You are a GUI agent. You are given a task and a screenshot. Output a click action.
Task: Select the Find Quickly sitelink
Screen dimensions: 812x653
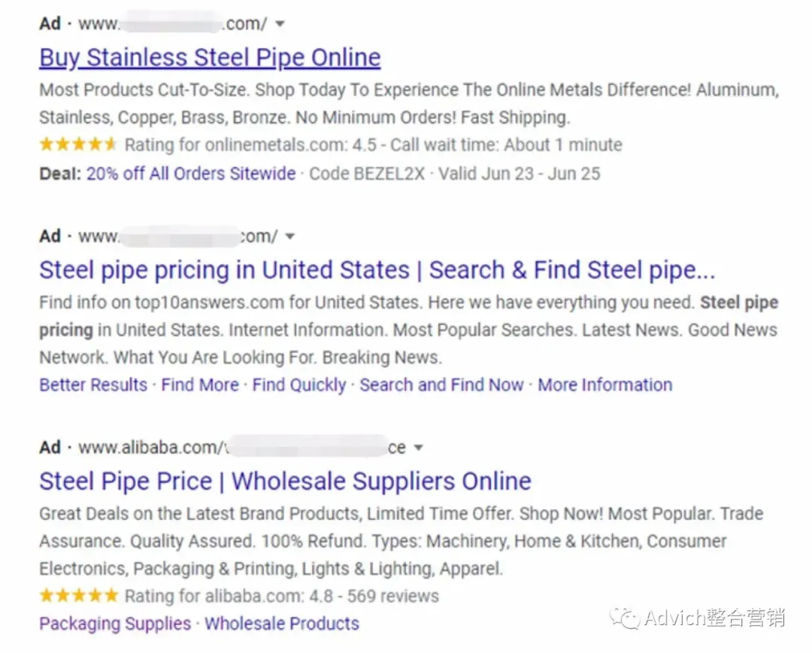pos(298,384)
